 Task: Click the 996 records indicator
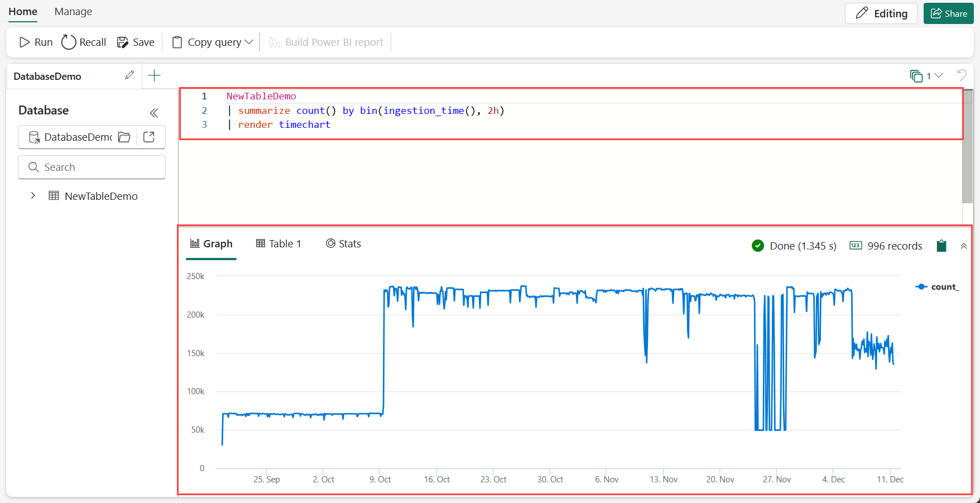886,246
